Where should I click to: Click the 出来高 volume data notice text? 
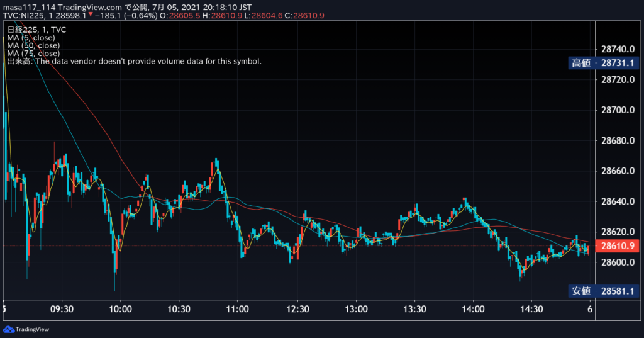click(134, 61)
